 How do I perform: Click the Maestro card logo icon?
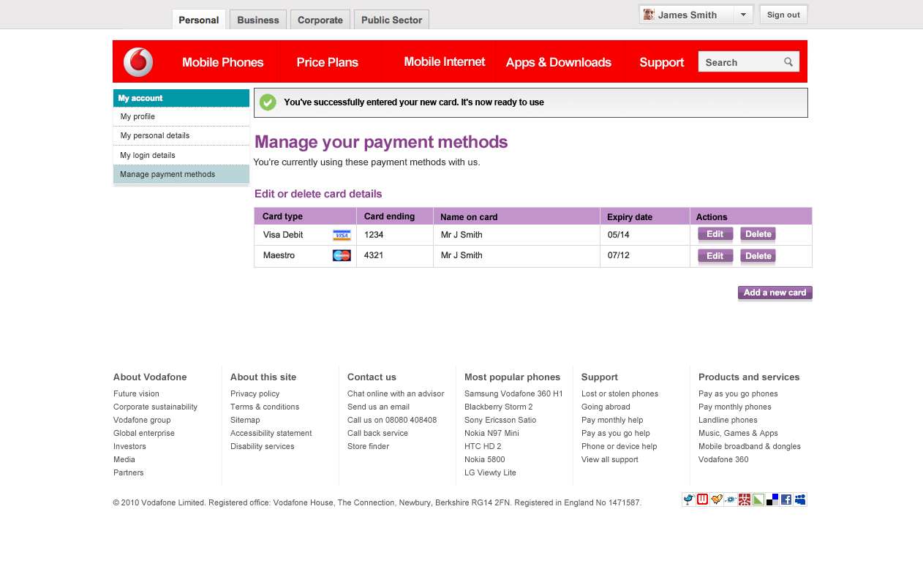pyautogui.click(x=342, y=255)
